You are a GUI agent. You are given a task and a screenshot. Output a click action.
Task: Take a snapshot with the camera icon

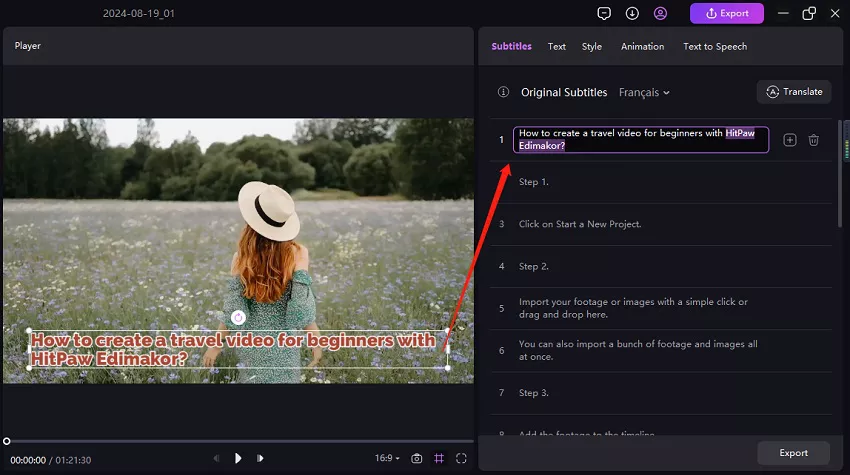[417, 458]
